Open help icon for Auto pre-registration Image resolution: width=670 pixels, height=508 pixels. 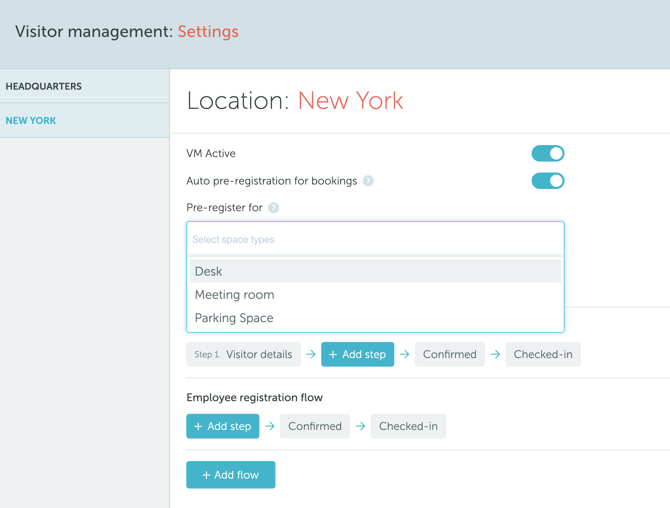(x=368, y=181)
